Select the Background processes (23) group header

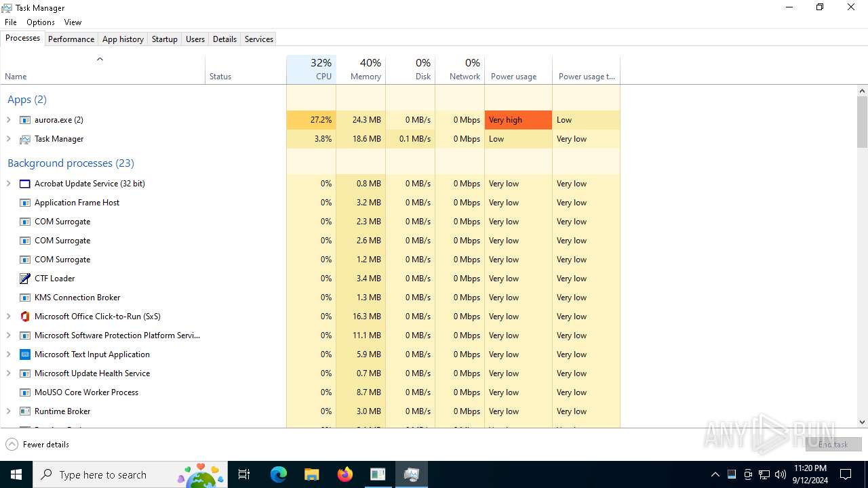(x=71, y=163)
